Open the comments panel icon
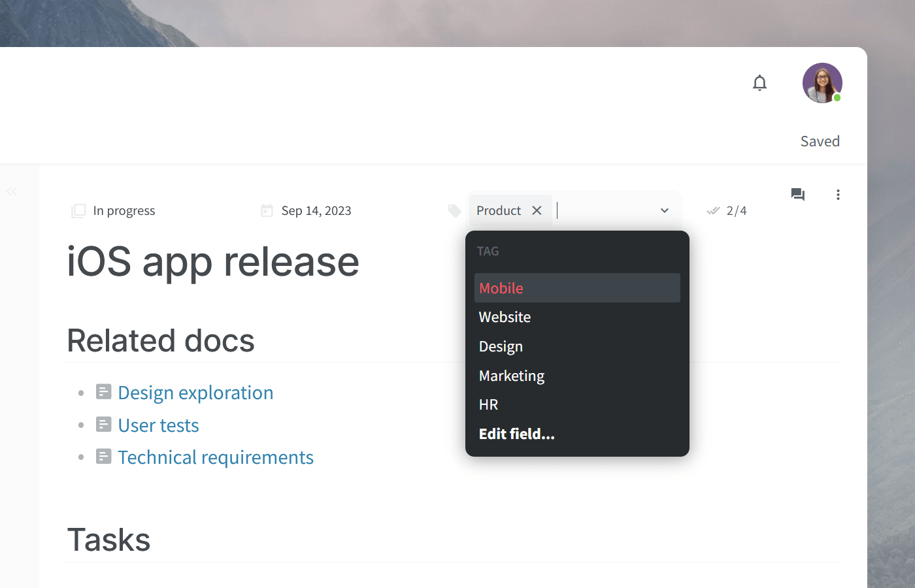Image resolution: width=915 pixels, height=588 pixels. point(797,195)
